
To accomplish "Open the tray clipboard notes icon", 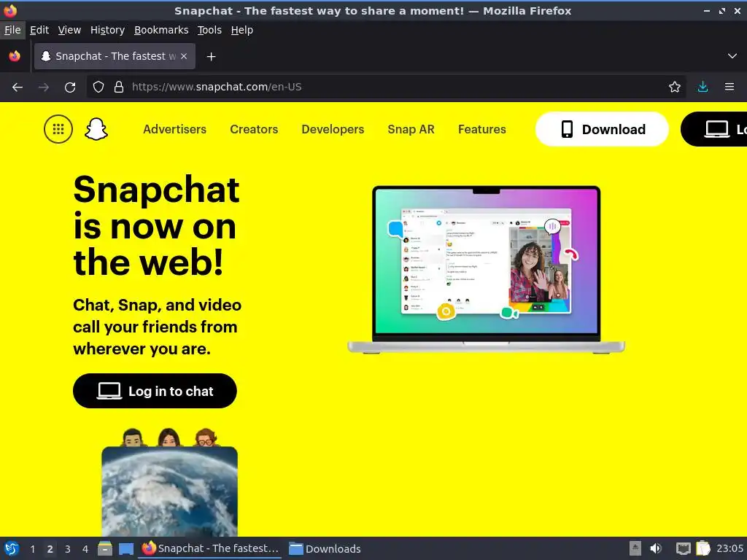I will point(703,548).
